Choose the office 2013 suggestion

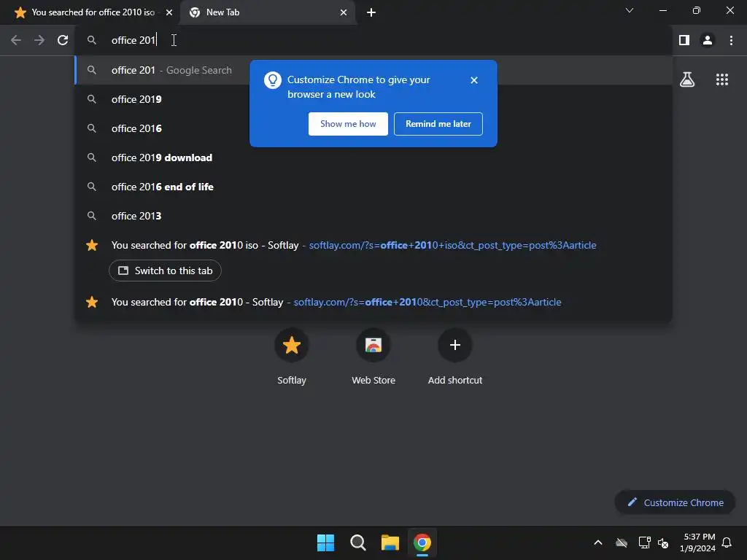(373, 216)
